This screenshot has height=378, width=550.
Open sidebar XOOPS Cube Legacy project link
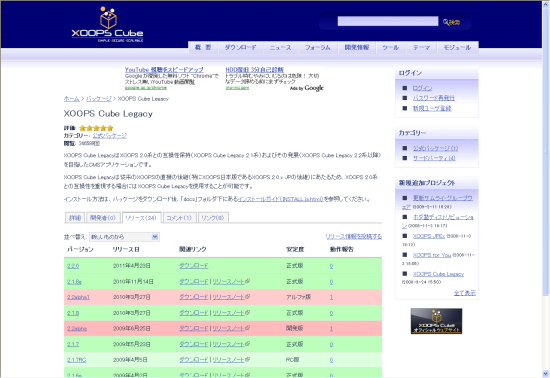[x=438, y=274]
